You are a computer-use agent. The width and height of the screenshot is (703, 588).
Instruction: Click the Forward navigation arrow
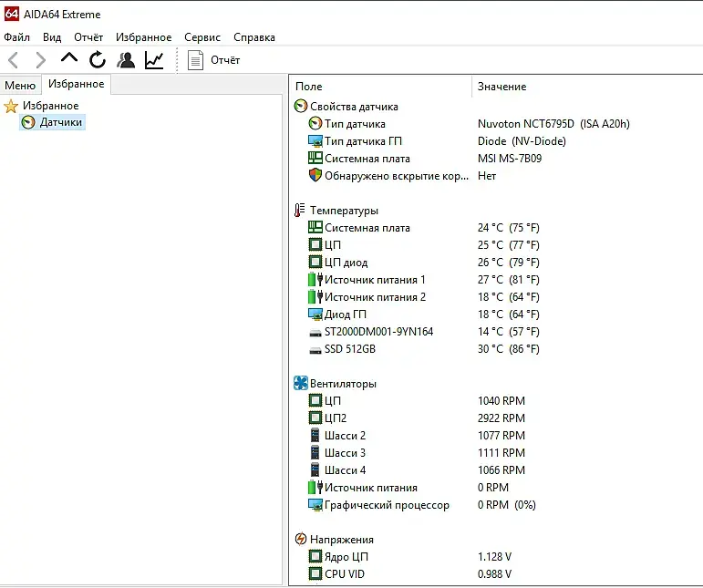pos(41,60)
